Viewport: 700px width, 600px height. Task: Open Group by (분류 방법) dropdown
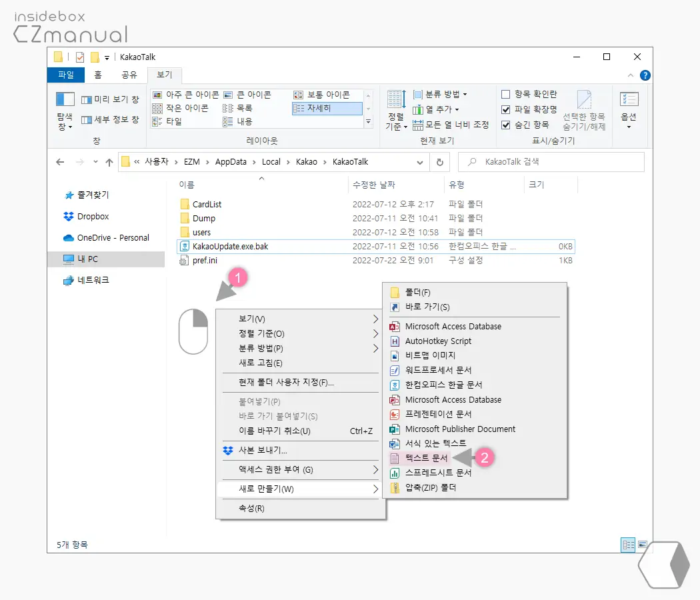click(x=440, y=94)
